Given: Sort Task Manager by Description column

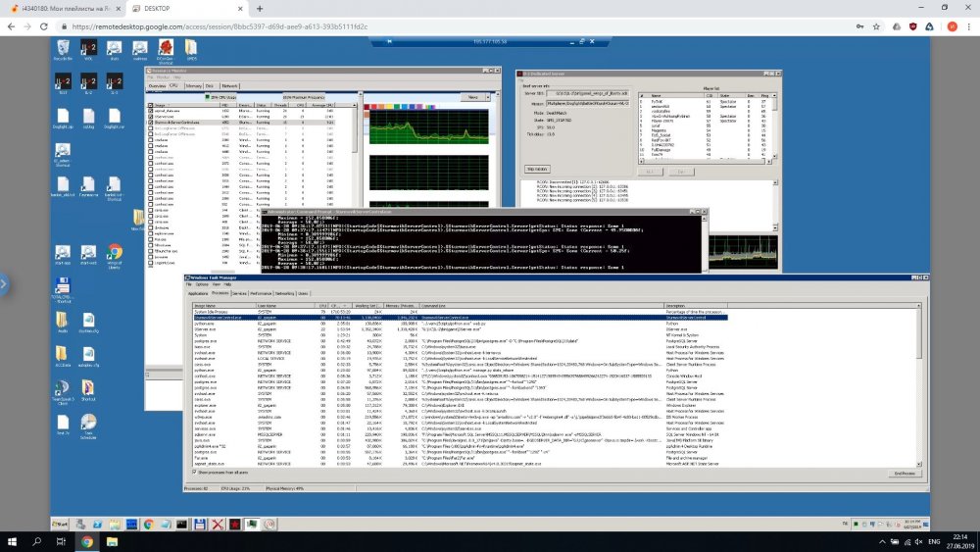Looking at the screenshot, I should [x=696, y=306].
